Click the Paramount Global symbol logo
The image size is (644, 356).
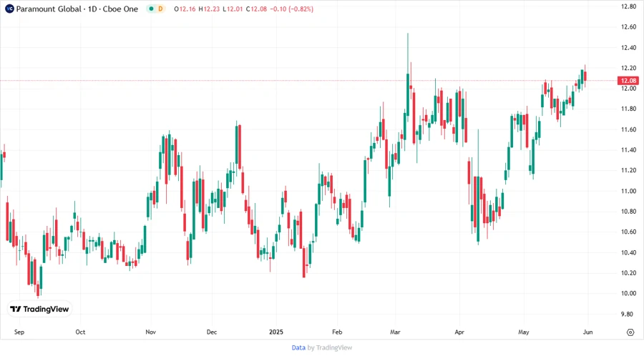tap(9, 9)
